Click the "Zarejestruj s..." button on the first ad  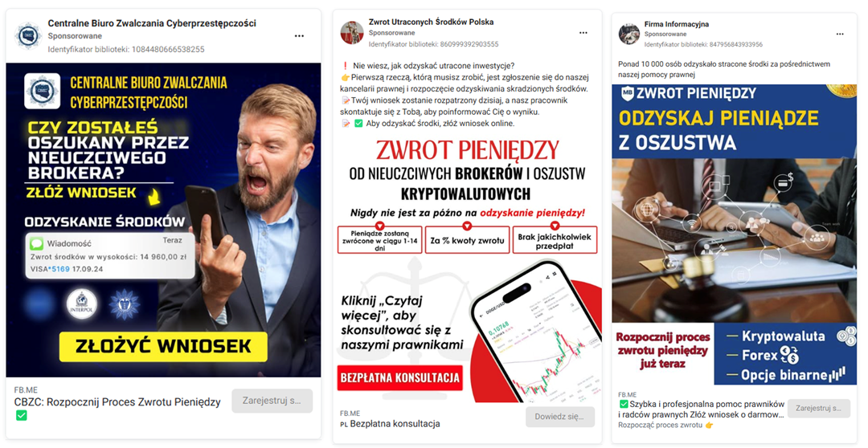pos(272,401)
